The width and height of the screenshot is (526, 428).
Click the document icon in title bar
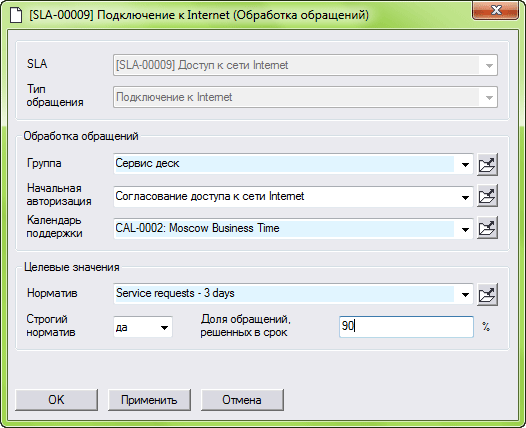click(16, 15)
